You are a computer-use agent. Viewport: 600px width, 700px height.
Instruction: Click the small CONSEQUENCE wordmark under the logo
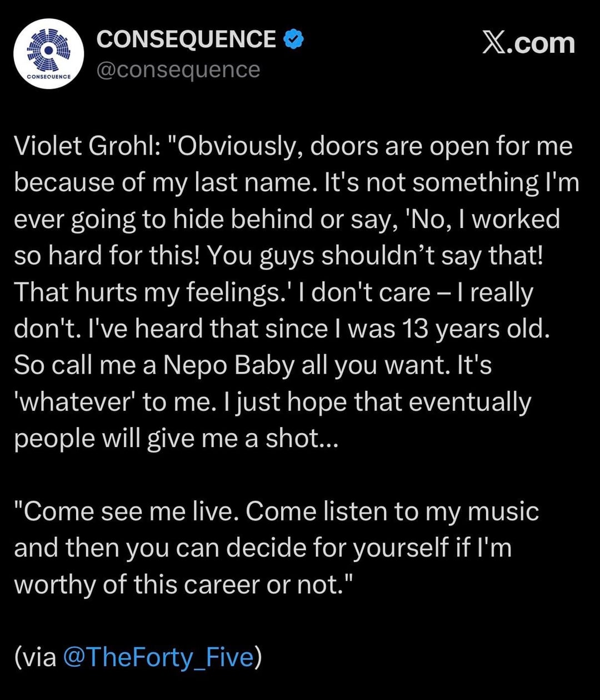pos(48,76)
